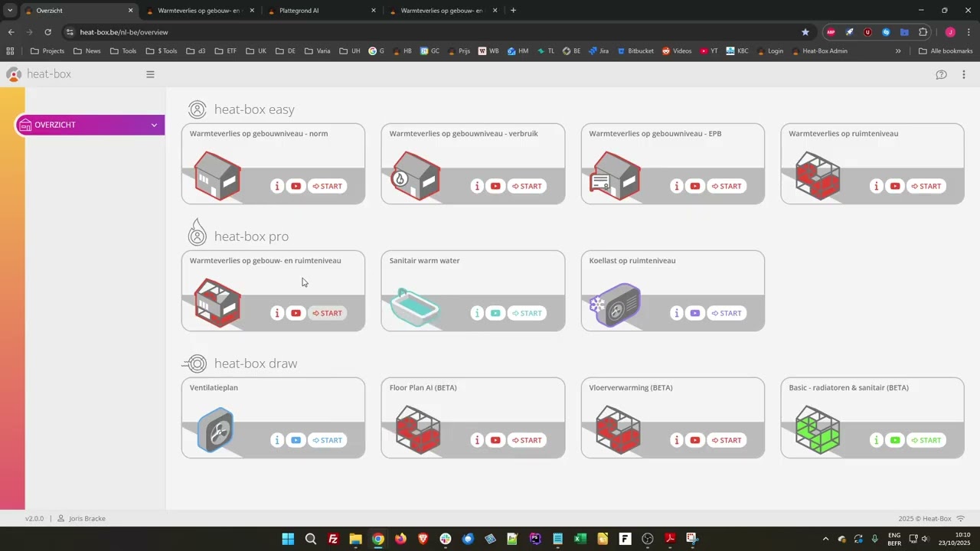Play YouTube video for Warmteverlies op gebouwniveau - norm
The width and height of the screenshot is (980, 551).
point(296,186)
